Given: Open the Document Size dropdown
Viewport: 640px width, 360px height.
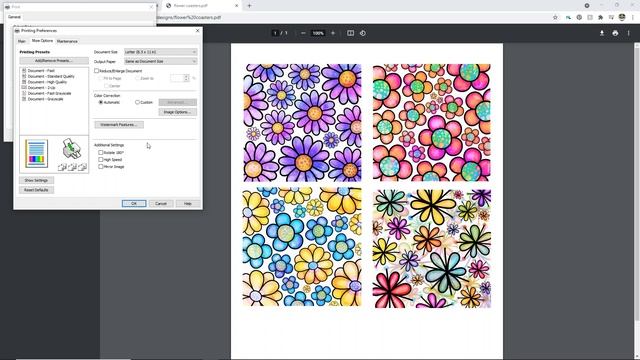Looking at the screenshot, I should (160, 52).
